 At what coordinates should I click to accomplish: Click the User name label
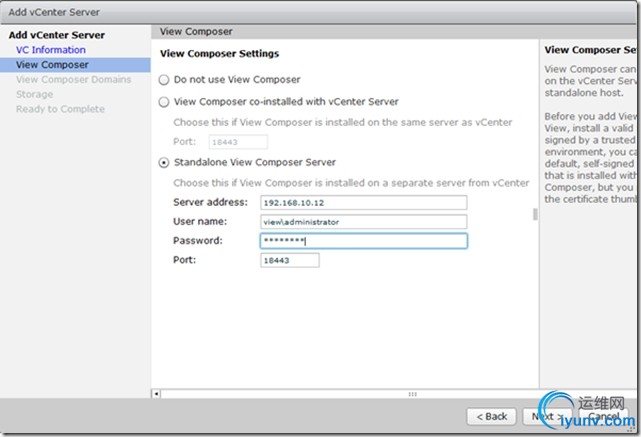[200, 221]
